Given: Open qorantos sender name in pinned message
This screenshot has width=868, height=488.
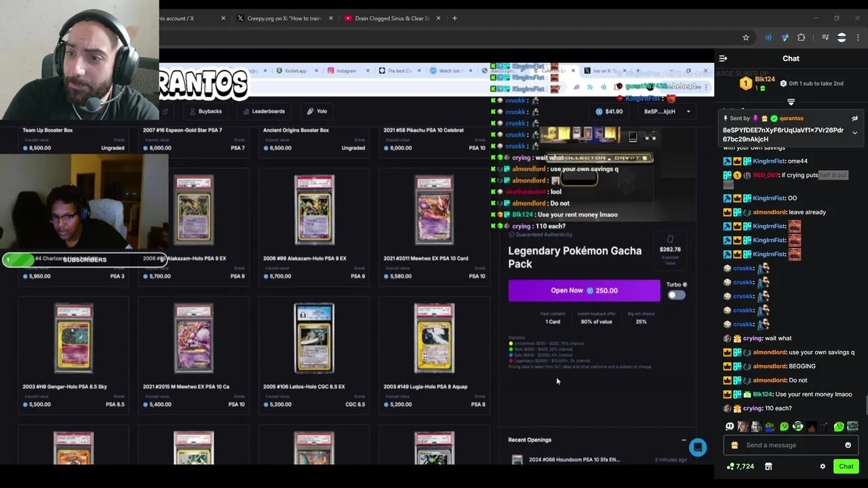Looking at the screenshot, I should tap(791, 119).
